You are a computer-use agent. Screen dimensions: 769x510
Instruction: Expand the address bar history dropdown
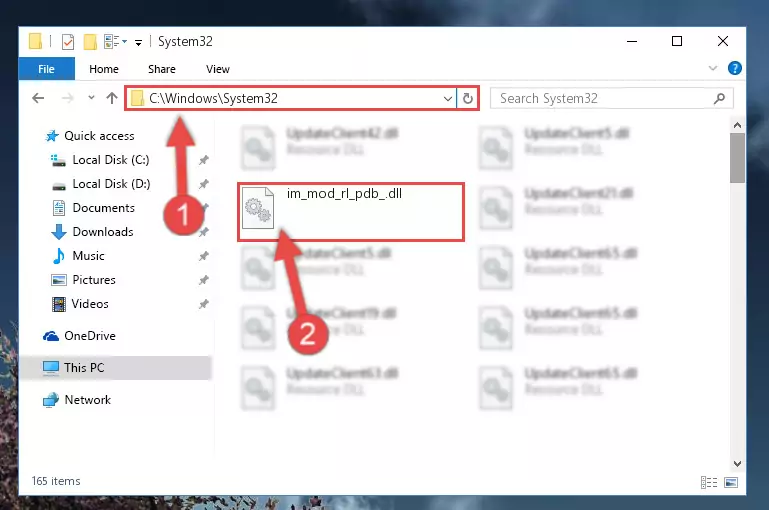coord(447,99)
